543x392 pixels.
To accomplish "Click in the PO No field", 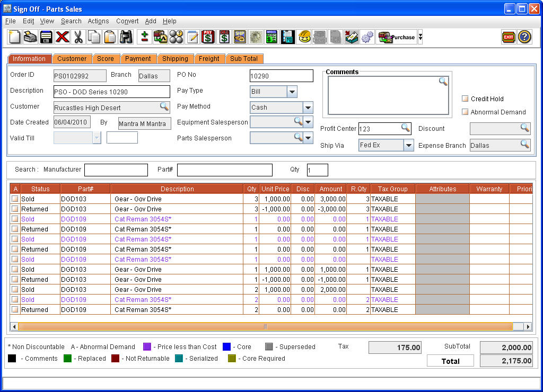I will coord(281,76).
